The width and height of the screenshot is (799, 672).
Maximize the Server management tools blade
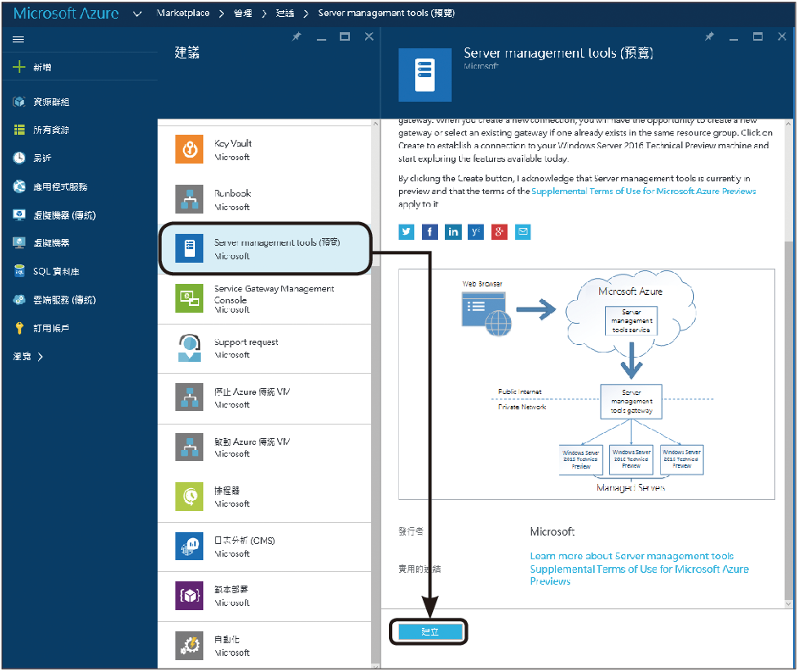click(757, 36)
